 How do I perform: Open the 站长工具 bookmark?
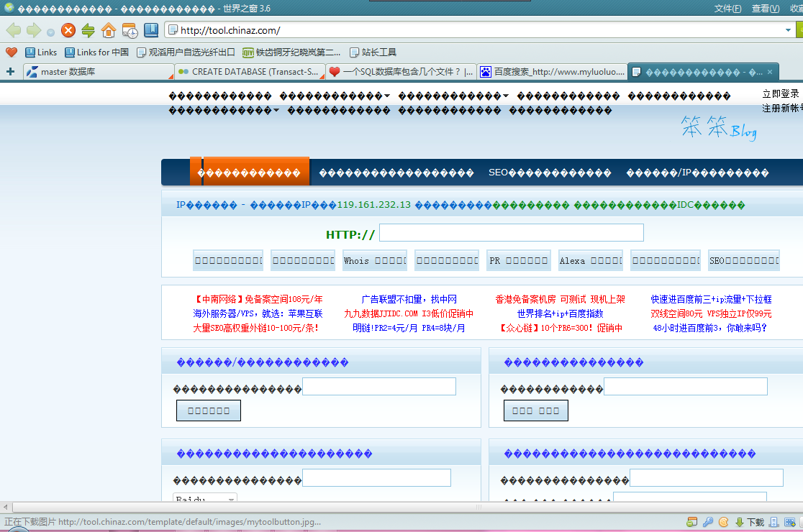click(373, 52)
